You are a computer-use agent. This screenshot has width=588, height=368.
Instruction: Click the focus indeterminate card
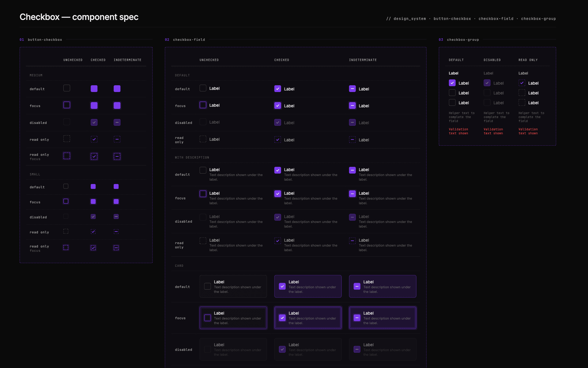coord(383,318)
